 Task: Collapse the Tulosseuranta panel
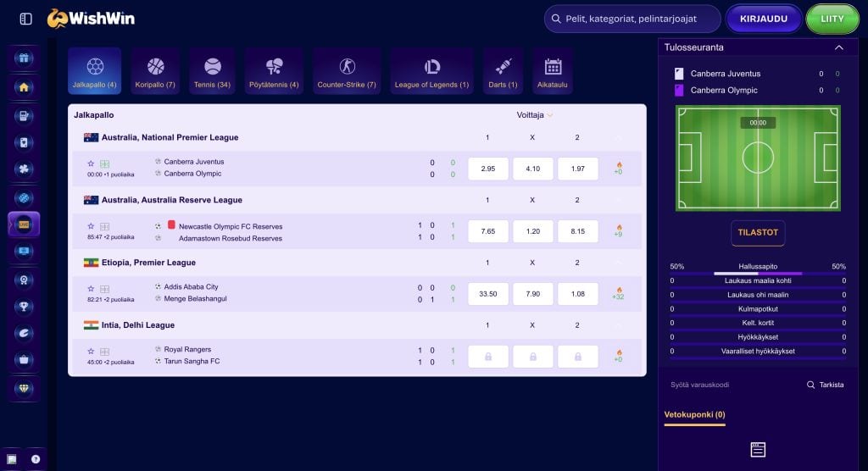(x=839, y=47)
